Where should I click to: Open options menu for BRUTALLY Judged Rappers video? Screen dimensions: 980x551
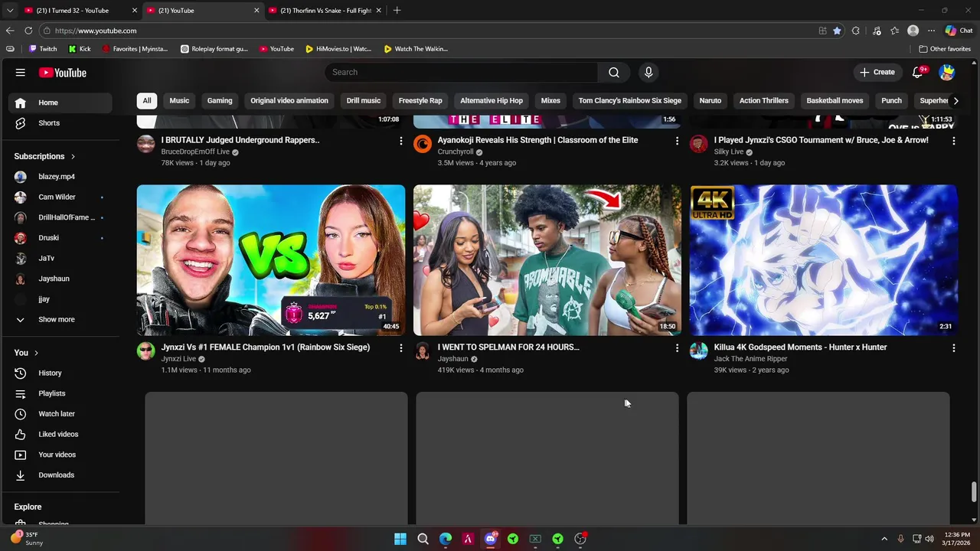click(x=400, y=141)
